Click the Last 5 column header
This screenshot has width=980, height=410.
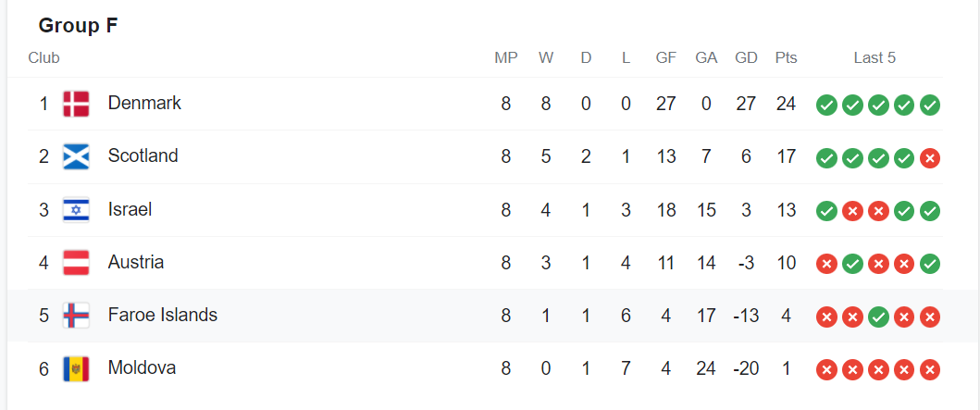pos(875,58)
